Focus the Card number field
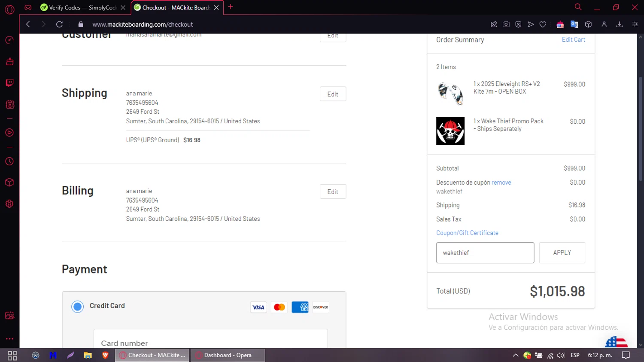 (x=210, y=339)
